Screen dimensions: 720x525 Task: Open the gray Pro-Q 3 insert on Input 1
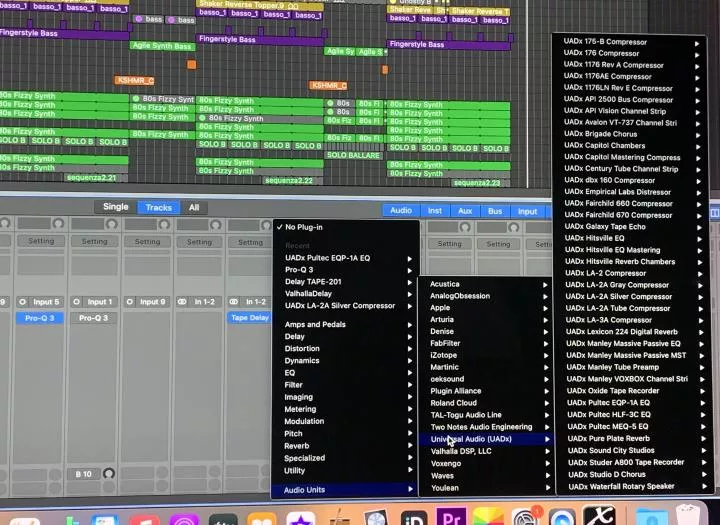click(x=93, y=318)
